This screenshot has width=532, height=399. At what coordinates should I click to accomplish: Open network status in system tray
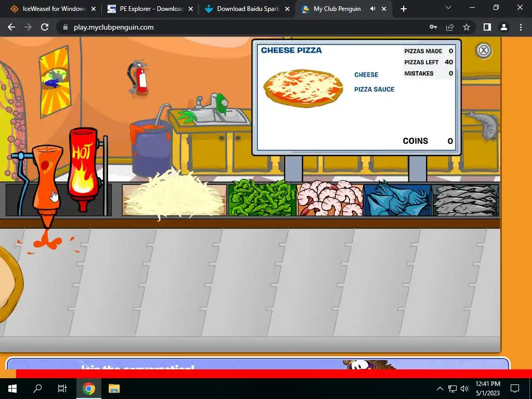coord(453,389)
